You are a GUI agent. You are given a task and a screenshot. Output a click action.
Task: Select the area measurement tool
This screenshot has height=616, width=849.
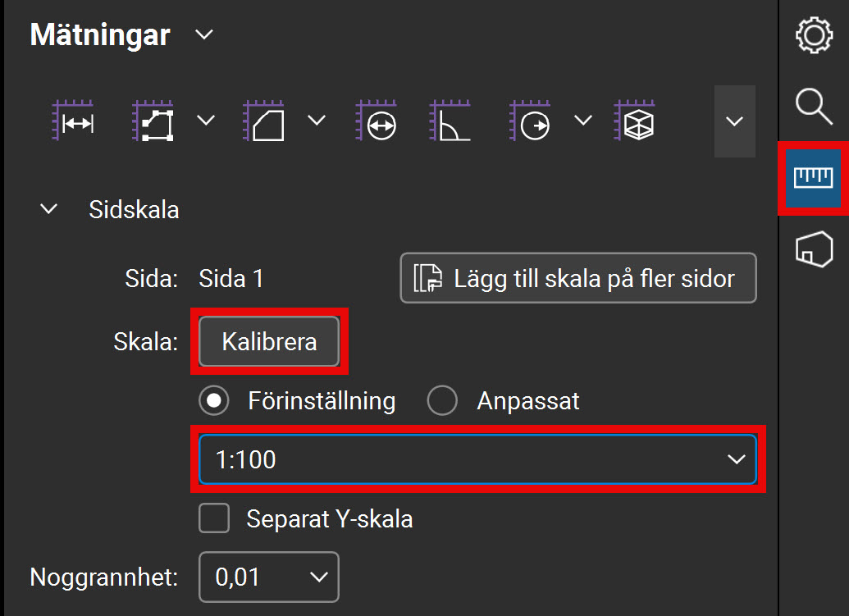[x=264, y=121]
